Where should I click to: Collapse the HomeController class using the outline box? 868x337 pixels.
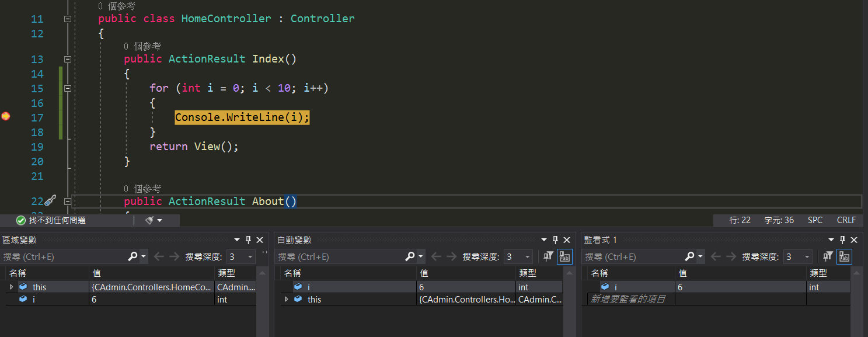[x=68, y=19]
